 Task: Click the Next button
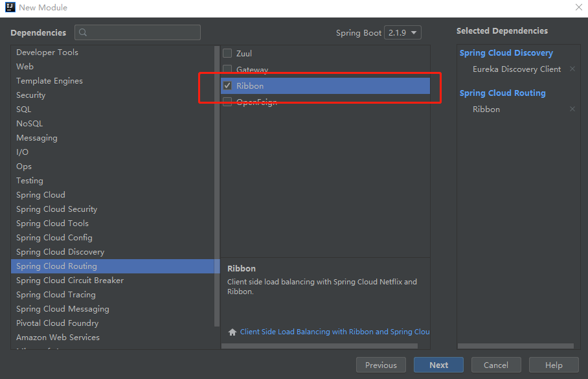(x=438, y=365)
